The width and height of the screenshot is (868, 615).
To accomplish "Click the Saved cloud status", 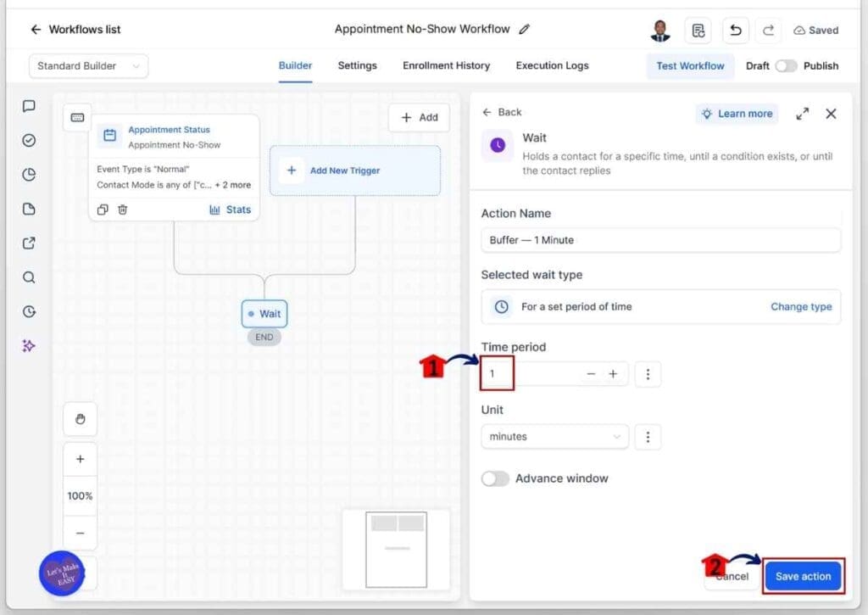I will [x=816, y=31].
